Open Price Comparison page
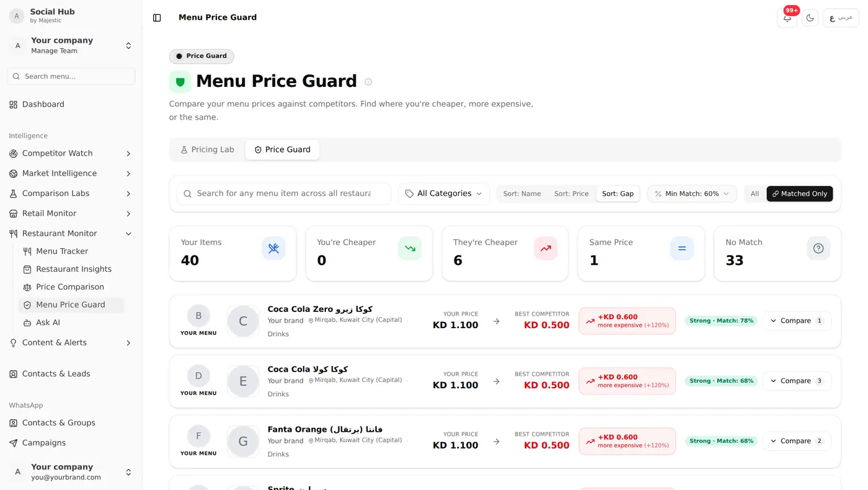868x490 pixels. [x=71, y=287]
